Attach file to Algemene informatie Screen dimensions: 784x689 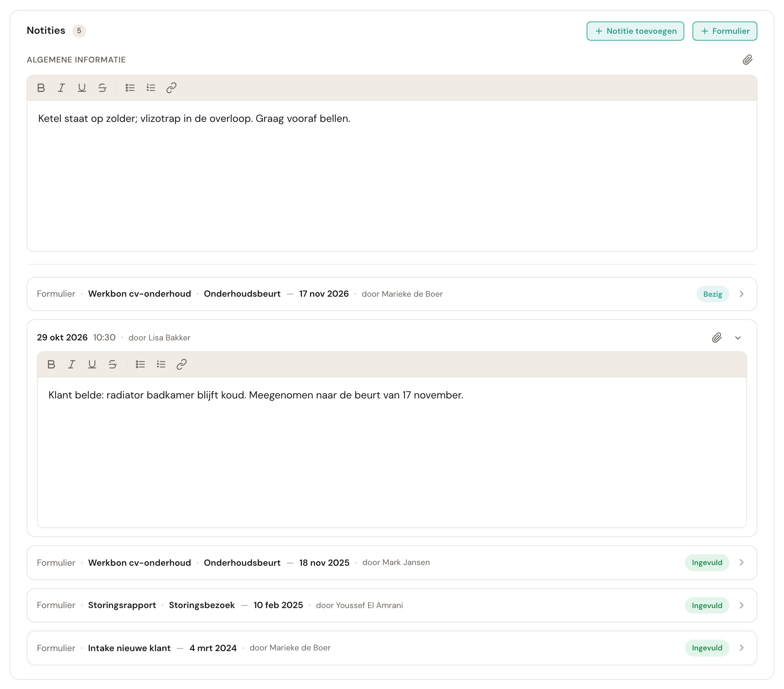coord(747,60)
